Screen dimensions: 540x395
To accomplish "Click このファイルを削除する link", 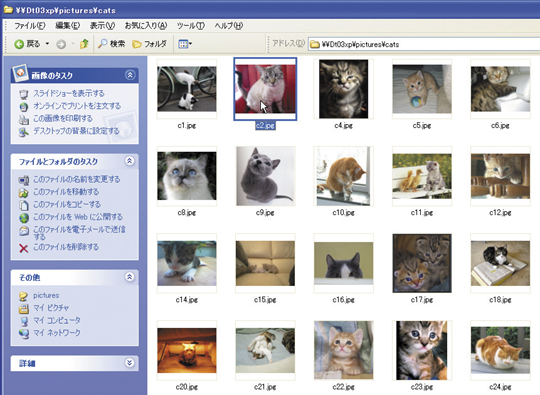I will tap(66, 247).
